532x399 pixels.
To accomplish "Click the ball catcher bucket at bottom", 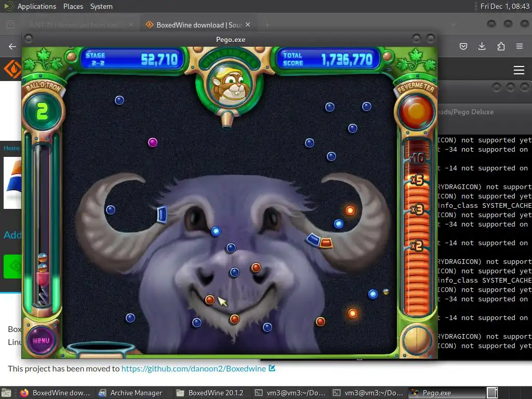I will pos(101,350).
